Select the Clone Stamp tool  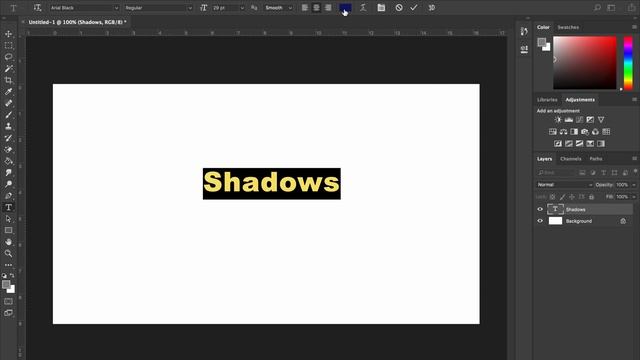pos(9,126)
